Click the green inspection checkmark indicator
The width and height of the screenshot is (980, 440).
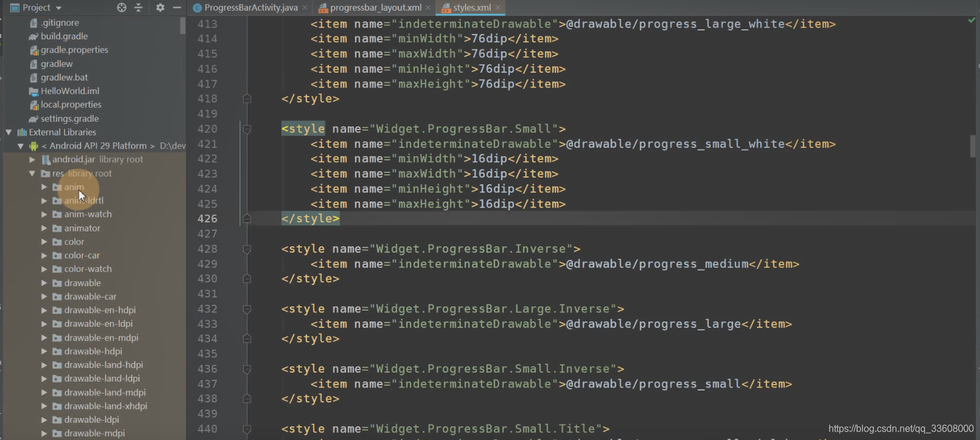972,20
